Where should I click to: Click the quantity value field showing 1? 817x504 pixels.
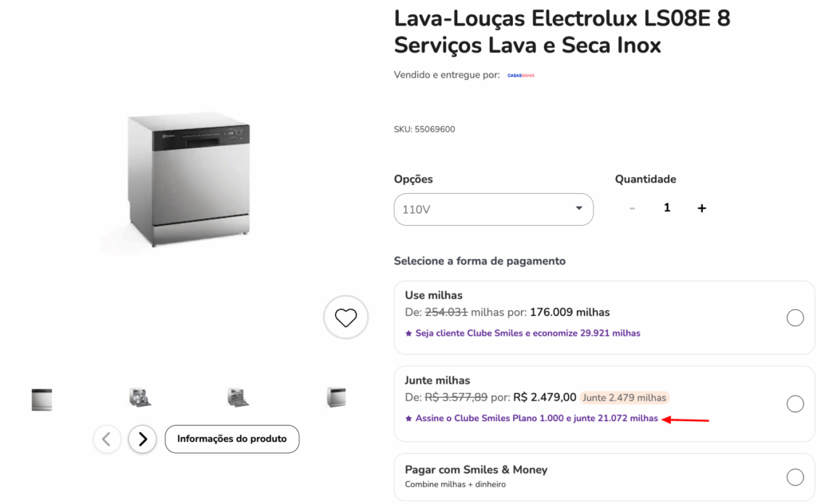click(x=667, y=207)
